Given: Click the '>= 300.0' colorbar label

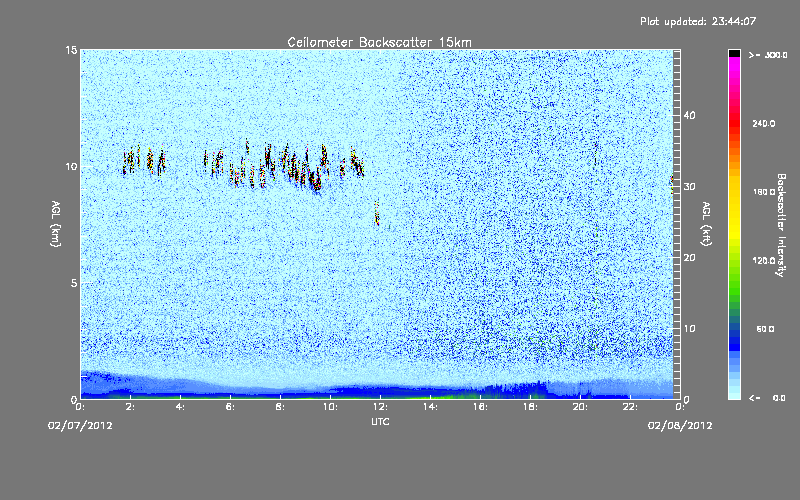Looking at the screenshot, I should [768, 55].
